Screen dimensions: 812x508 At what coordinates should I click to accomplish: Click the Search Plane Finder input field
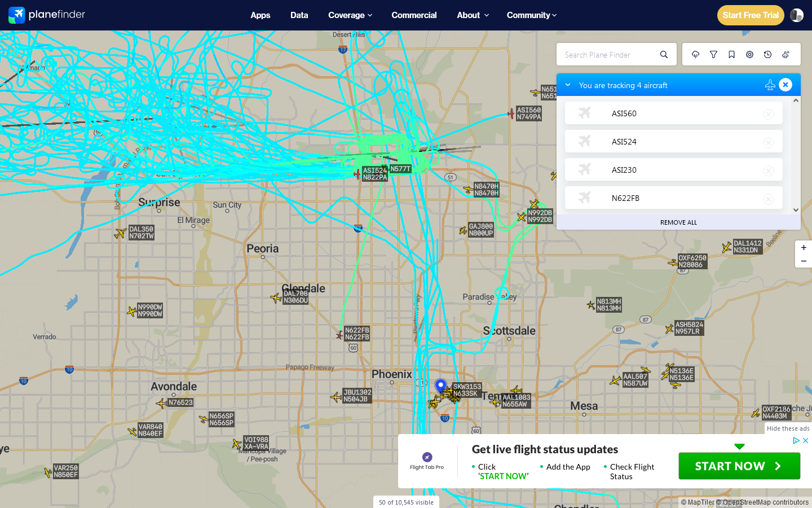point(608,55)
